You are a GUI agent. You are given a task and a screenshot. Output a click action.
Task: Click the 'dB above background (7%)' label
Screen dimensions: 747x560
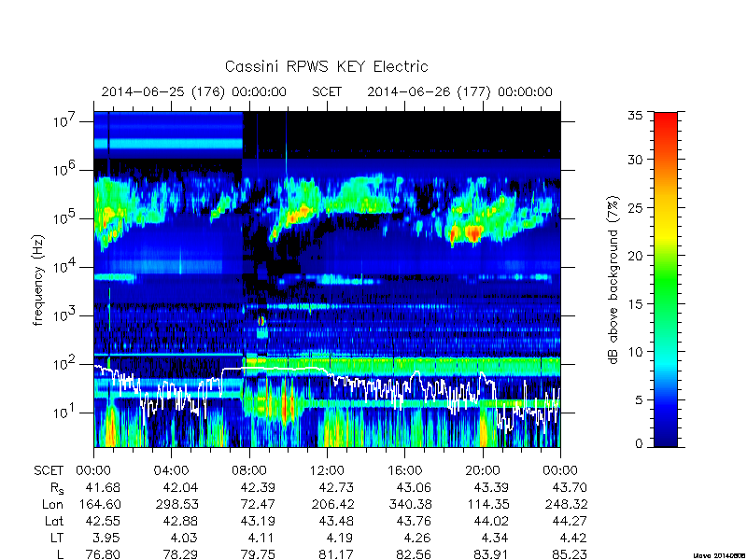point(613,280)
